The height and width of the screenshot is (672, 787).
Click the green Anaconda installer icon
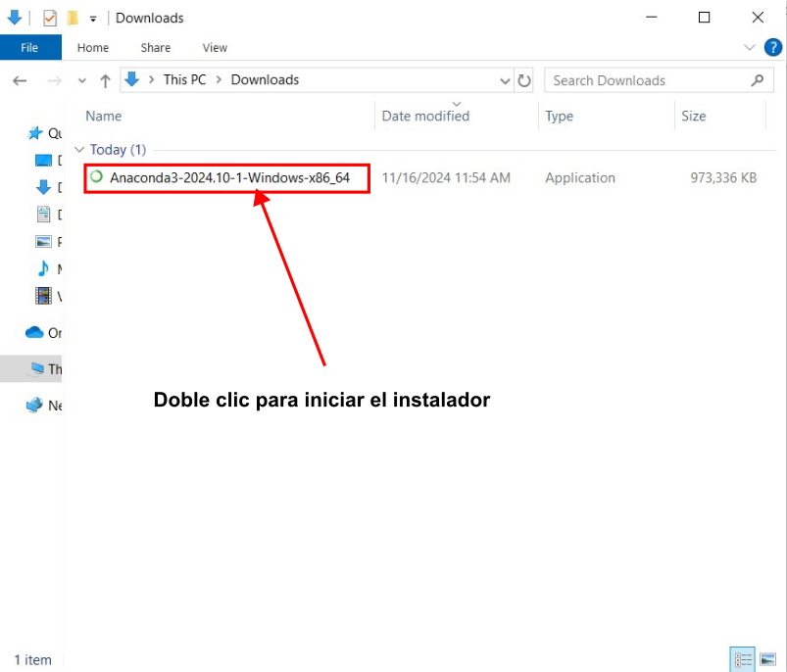96,176
